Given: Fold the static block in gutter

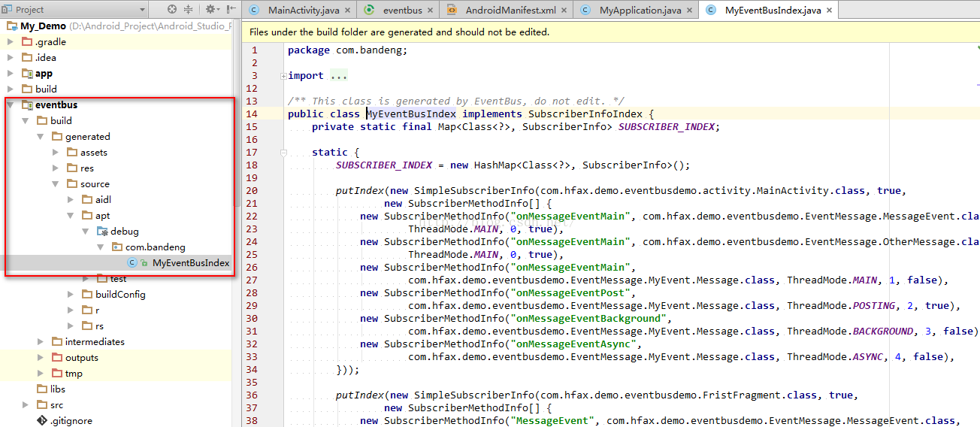Looking at the screenshot, I should [283, 153].
